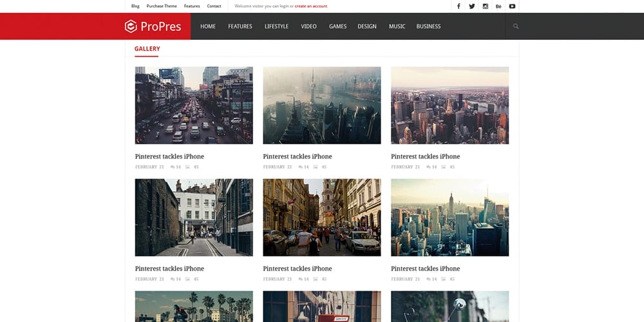
Task: Open the Twitter social icon
Action: pos(472,6)
